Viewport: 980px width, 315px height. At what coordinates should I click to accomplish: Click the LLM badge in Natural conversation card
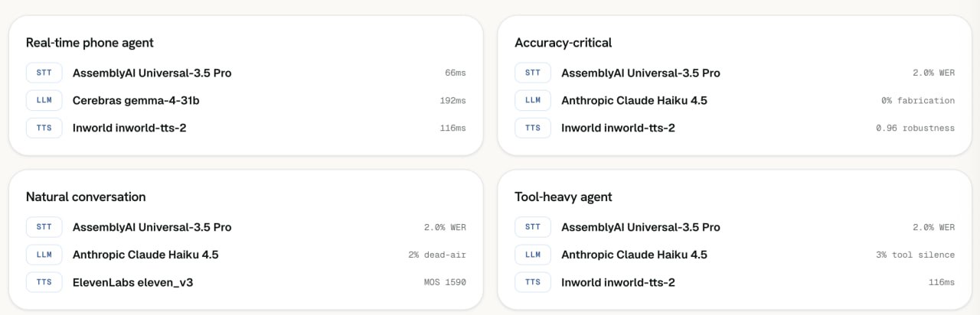coord(44,255)
